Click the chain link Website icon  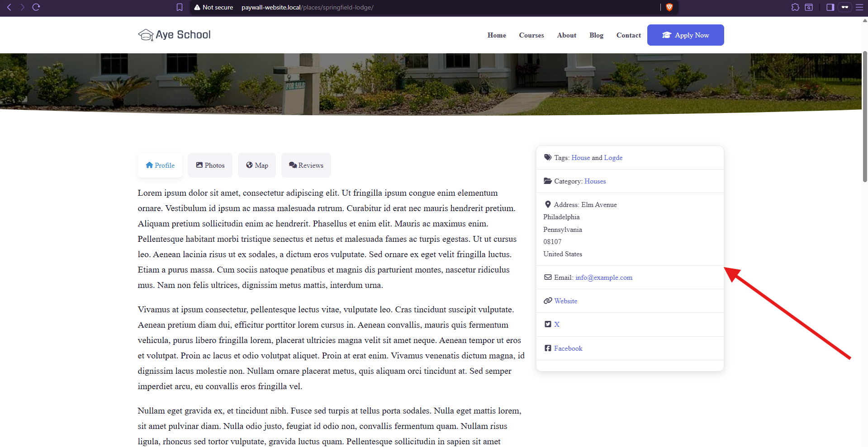click(x=548, y=301)
